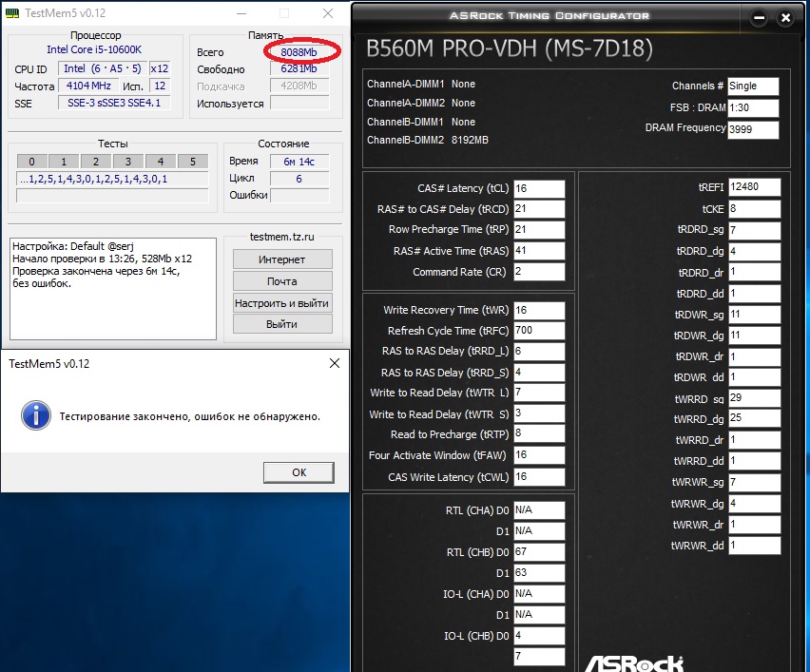Image resolution: width=810 pixels, height=672 pixels.
Task: Click the tWRWR_sg value field
Action: (x=754, y=483)
